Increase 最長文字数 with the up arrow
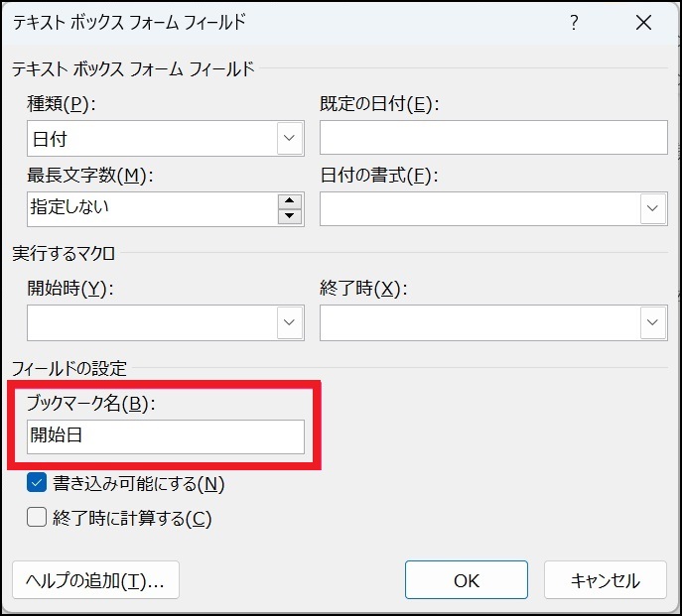Screen dimensions: 682x616 click(290, 200)
